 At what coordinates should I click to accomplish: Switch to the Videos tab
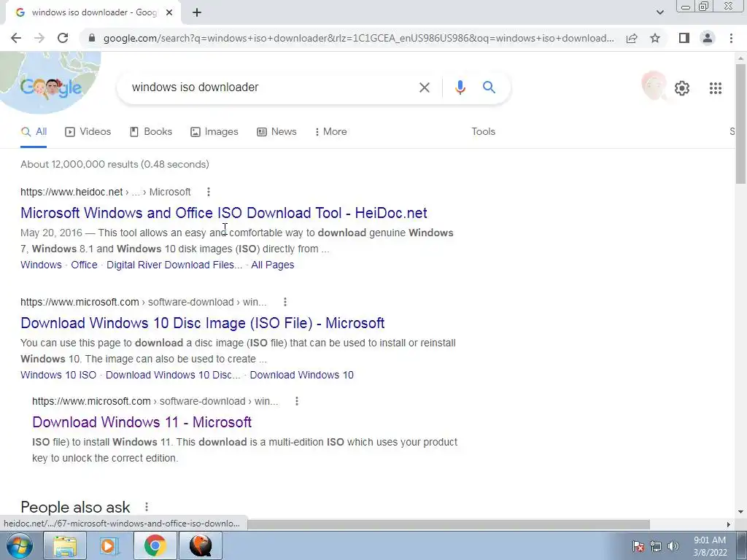[88, 132]
